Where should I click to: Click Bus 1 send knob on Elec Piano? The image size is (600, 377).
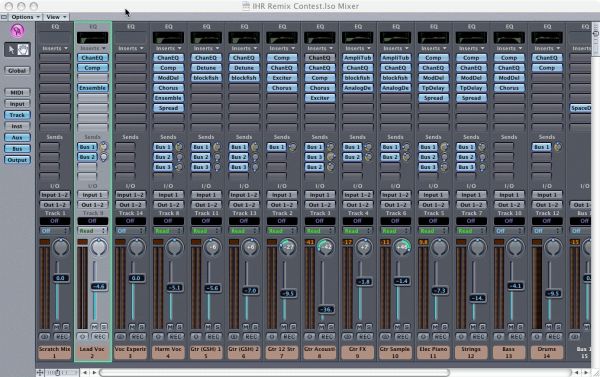[444, 147]
